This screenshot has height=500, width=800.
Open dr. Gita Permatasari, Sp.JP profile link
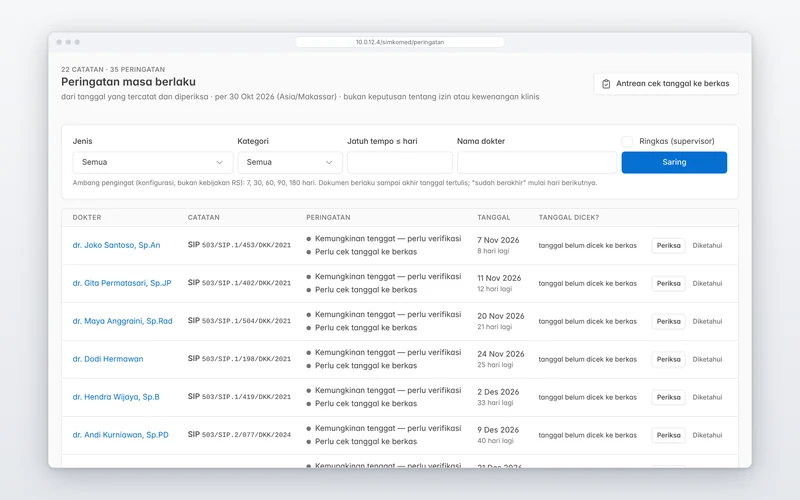(122, 283)
